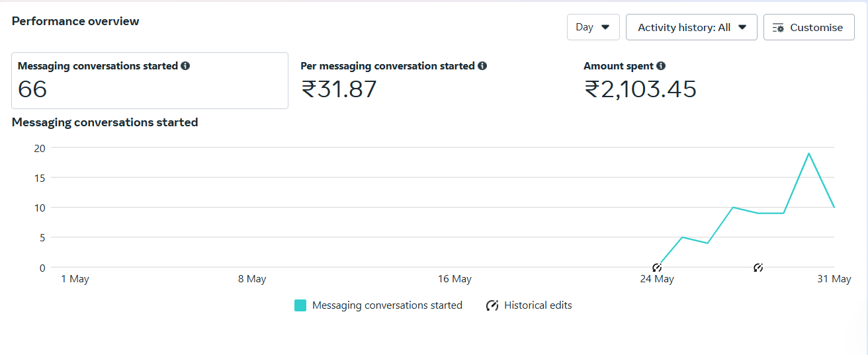Toggle Messaging conversations started legend label

387,305
